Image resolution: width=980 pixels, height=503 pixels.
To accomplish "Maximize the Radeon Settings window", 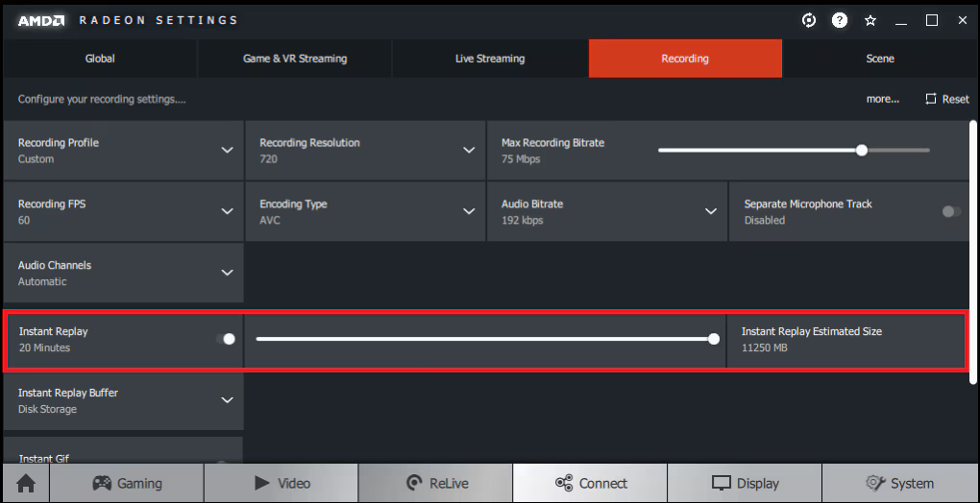I will click(x=931, y=20).
